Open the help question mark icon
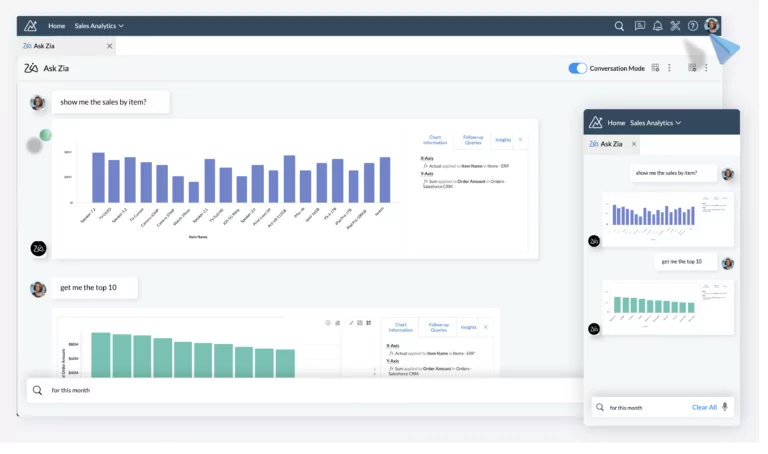 point(693,26)
